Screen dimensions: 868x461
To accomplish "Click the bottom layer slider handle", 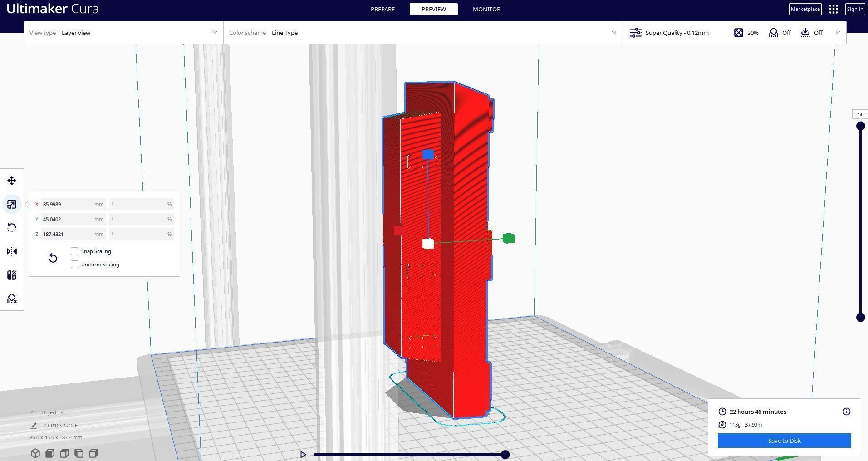I will pos(861,318).
